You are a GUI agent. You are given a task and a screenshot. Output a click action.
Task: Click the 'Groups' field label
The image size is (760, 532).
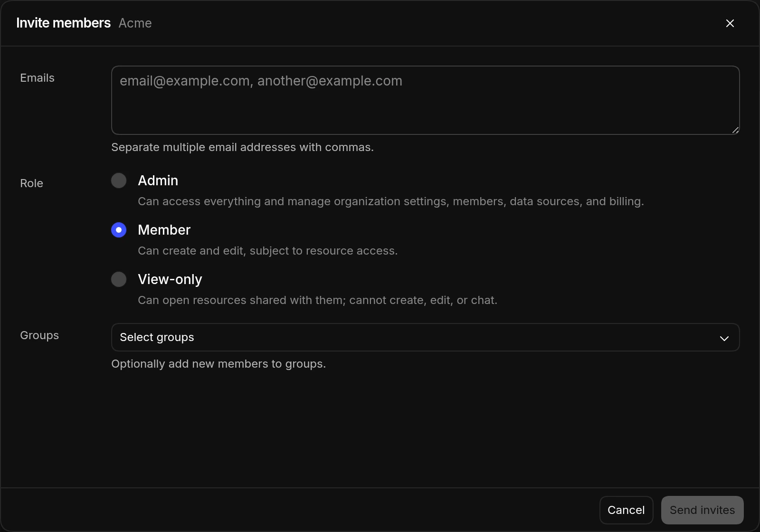(x=39, y=335)
